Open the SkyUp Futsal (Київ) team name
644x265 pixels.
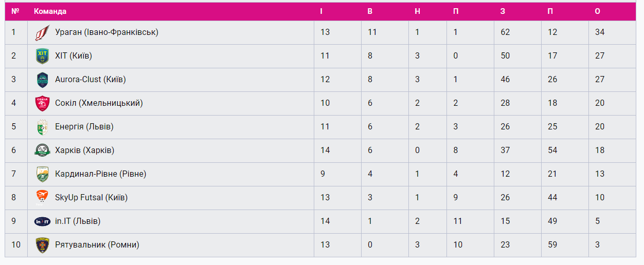pos(91,198)
